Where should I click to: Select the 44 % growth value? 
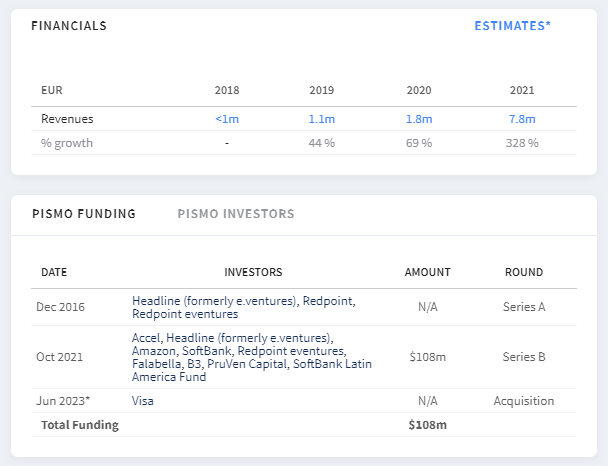click(321, 143)
